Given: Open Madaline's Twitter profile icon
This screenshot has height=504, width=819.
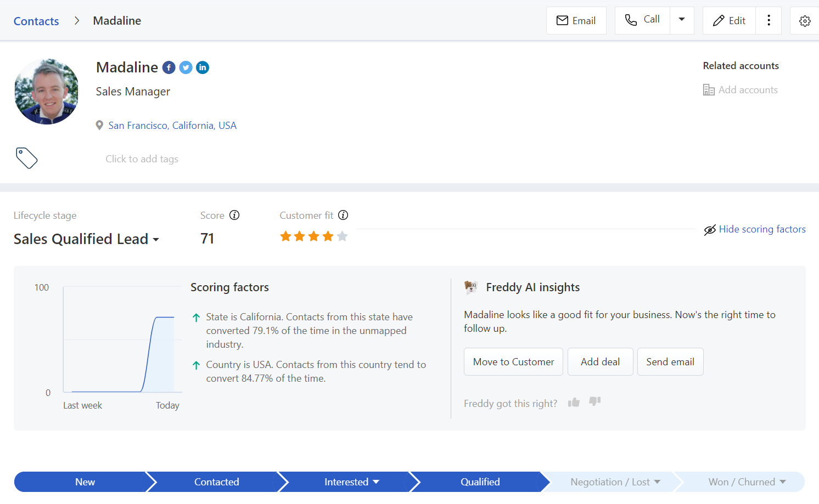Looking at the screenshot, I should coord(186,67).
